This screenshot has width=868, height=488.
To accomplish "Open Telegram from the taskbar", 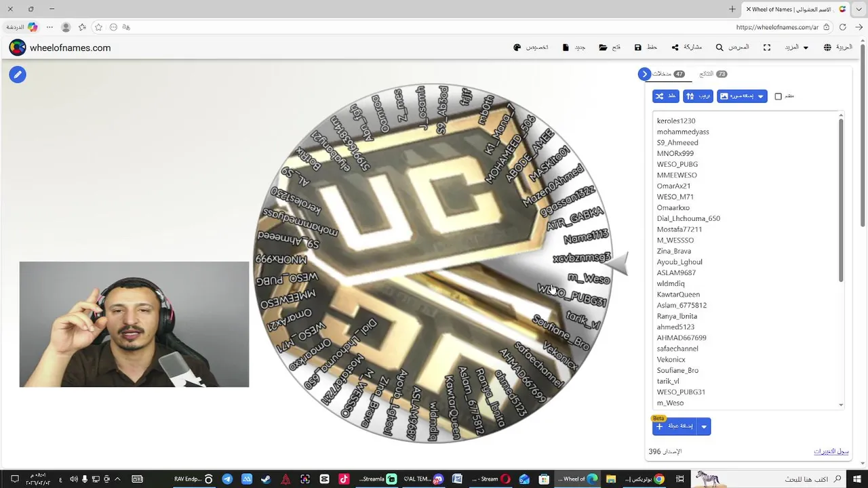I will point(227,479).
